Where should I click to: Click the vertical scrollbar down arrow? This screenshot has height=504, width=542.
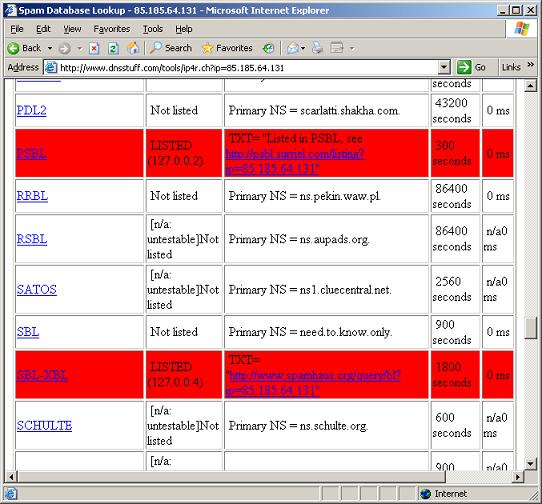tap(530, 463)
